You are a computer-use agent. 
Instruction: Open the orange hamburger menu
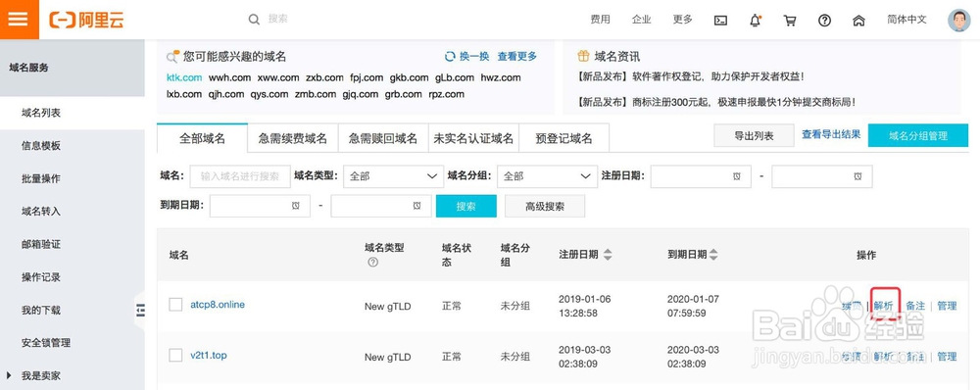[19, 19]
